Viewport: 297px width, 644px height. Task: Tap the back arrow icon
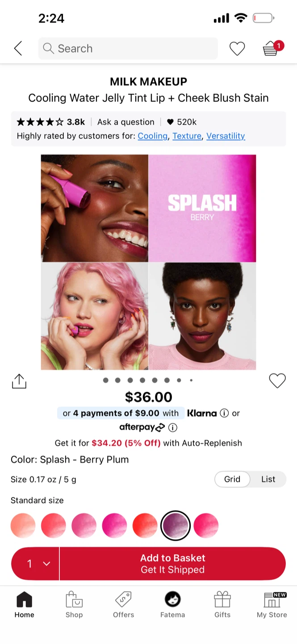pyautogui.click(x=18, y=48)
